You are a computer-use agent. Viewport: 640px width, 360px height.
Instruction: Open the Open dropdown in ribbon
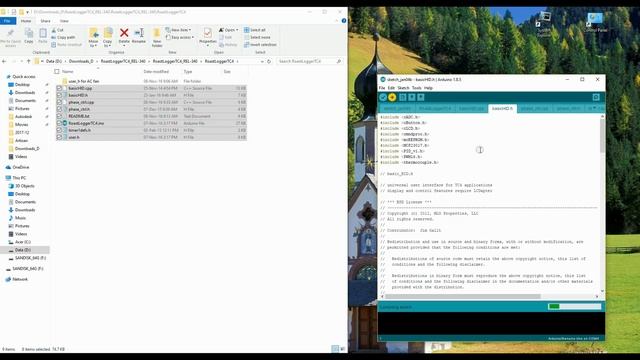click(x=229, y=30)
